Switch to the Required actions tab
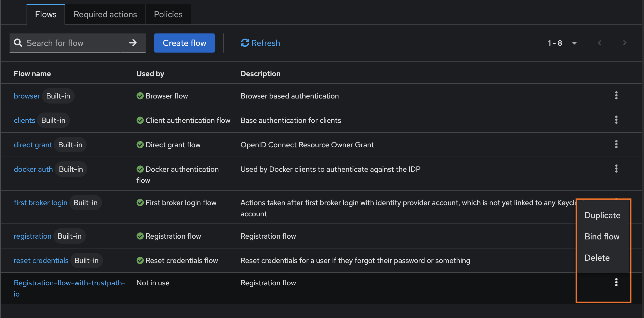Viewport: 644px width, 318px height. pos(105,14)
